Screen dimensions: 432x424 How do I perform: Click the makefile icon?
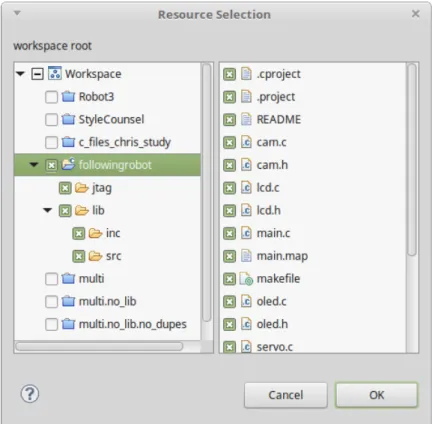pyautogui.click(x=247, y=279)
